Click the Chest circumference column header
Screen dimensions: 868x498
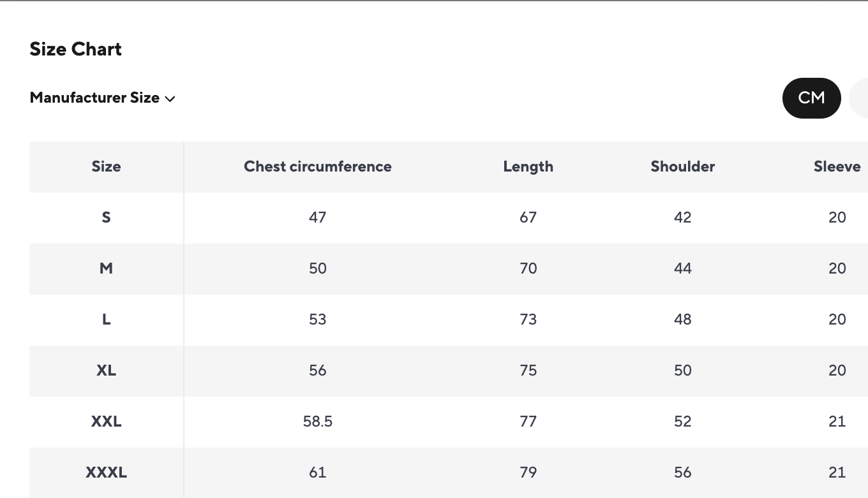[317, 166]
